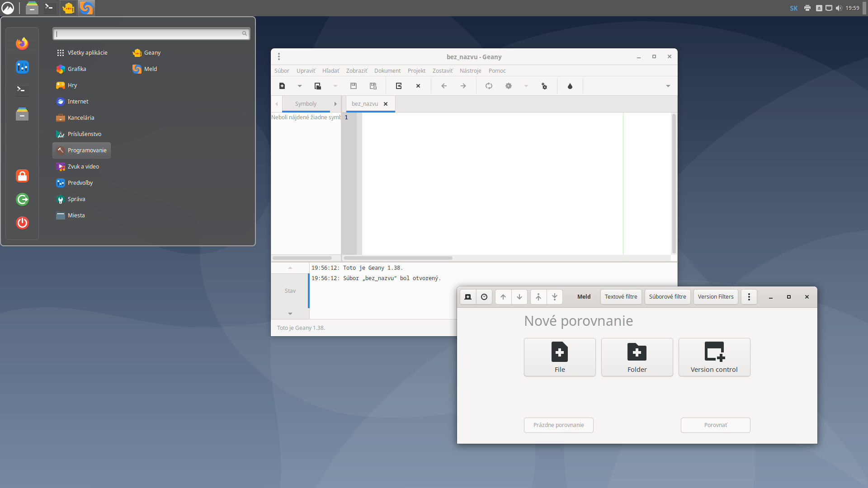The height and width of the screenshot is (488, 868).
Task: Open the Zostaviť menu
Action: click(443, 71)
